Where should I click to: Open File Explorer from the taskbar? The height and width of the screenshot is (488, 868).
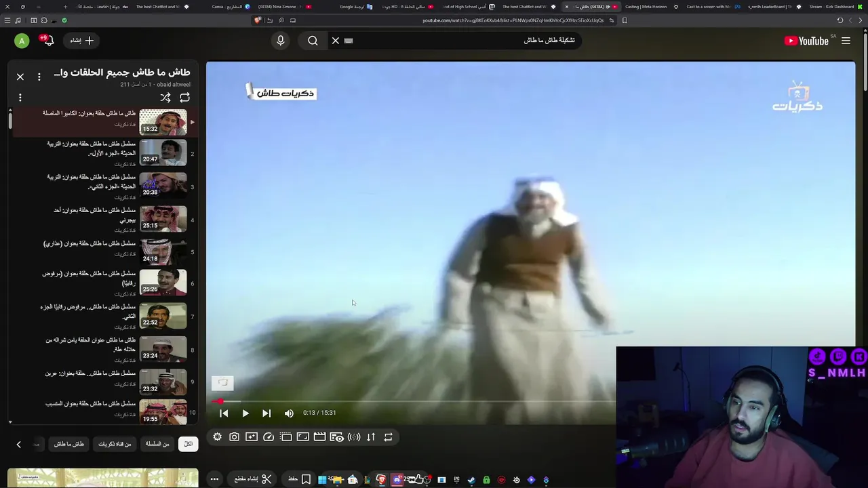pyautogui.click(x=337, y=480)
